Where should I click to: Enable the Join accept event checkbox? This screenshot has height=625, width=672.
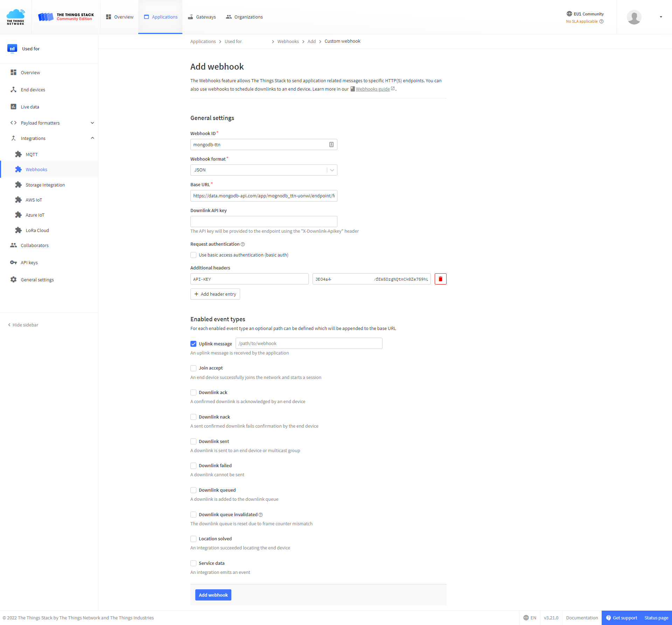pyautogui.click(x=193, y=368)
